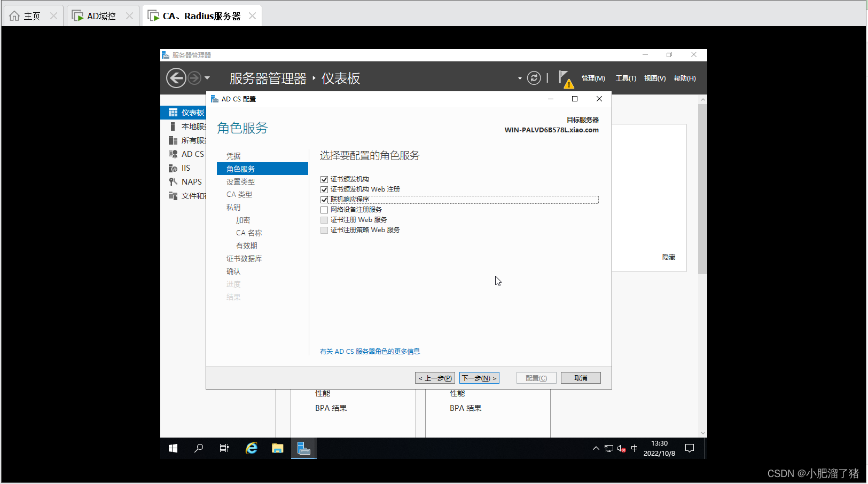The width and height of the screenshot is (868, 484).
Task: Open the 视图(V) menu
Action: point(655,78)
